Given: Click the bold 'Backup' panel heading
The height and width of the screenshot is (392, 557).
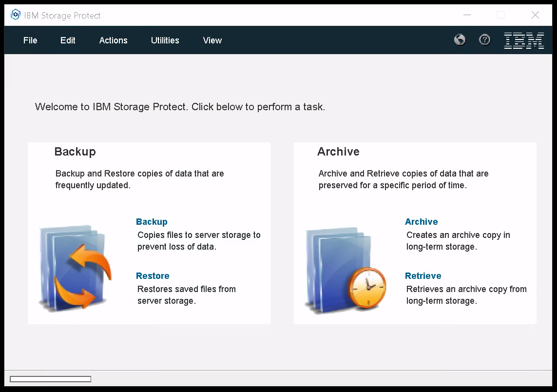Looking at the screenshot, I should pos(75,152).
